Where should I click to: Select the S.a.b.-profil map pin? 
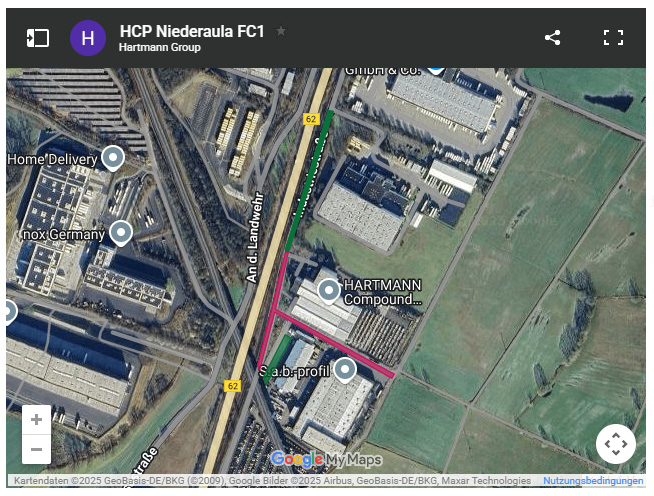[x=345, y=370]
